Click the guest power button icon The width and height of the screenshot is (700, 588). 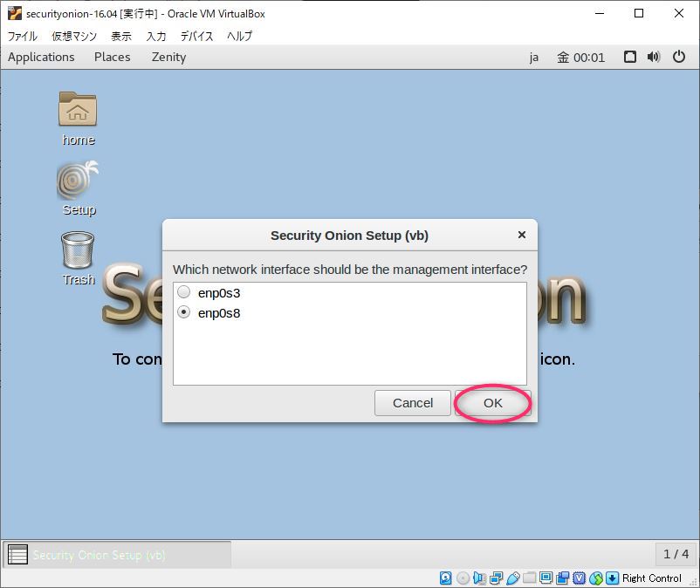coord(678,57)
